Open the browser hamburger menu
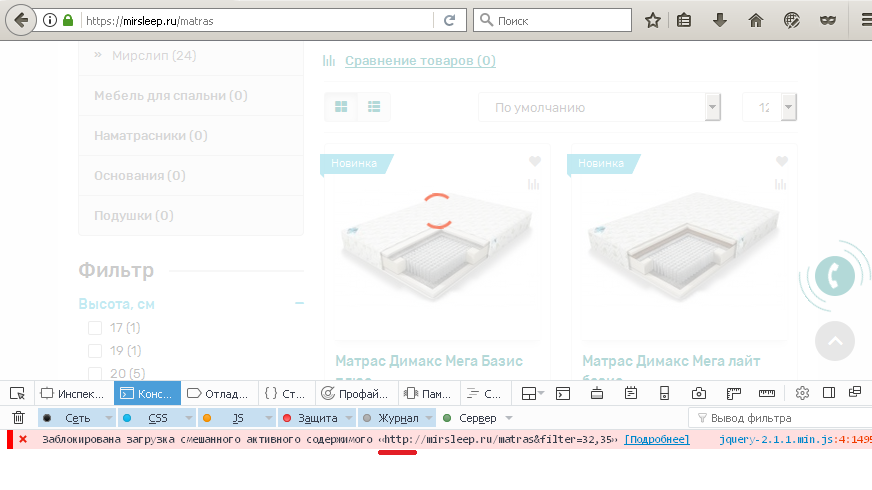Screen dimensions: 872x490 865,21
